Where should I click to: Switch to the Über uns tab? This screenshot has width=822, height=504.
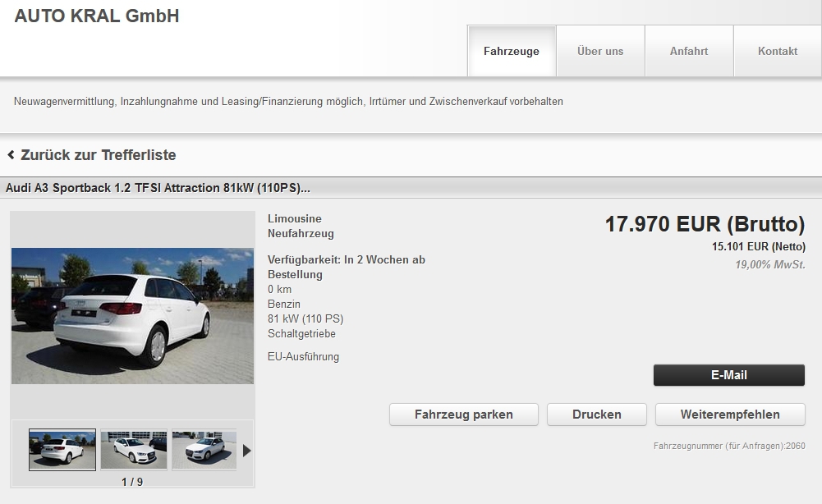point(600,51)
